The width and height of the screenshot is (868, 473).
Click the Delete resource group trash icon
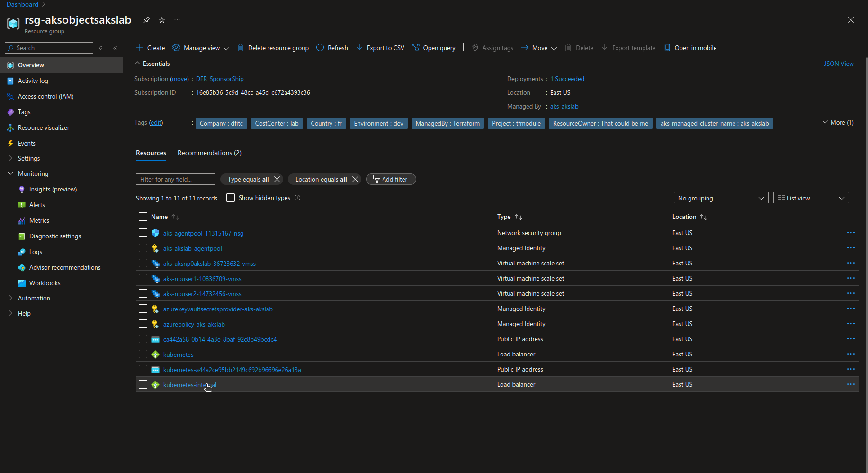pos(241,47)
